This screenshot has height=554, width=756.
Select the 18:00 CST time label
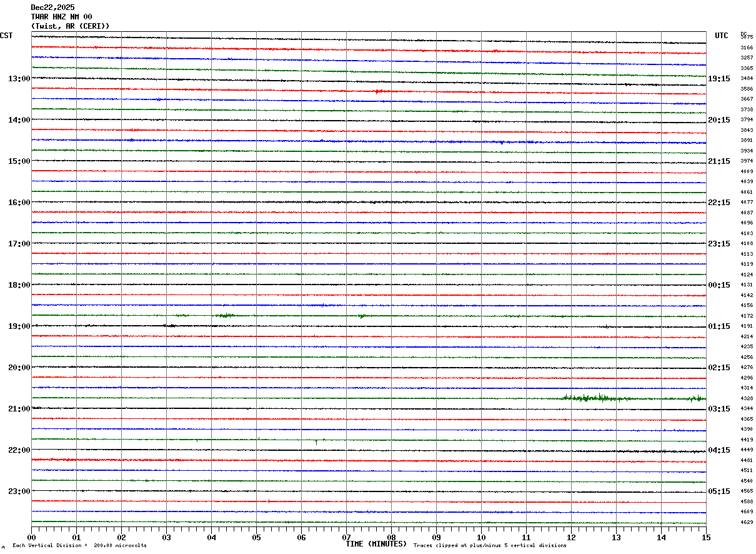[19, 285]
